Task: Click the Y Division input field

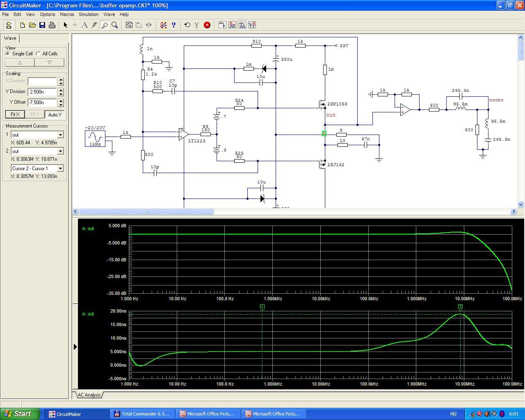Action: tap(42, 92)
